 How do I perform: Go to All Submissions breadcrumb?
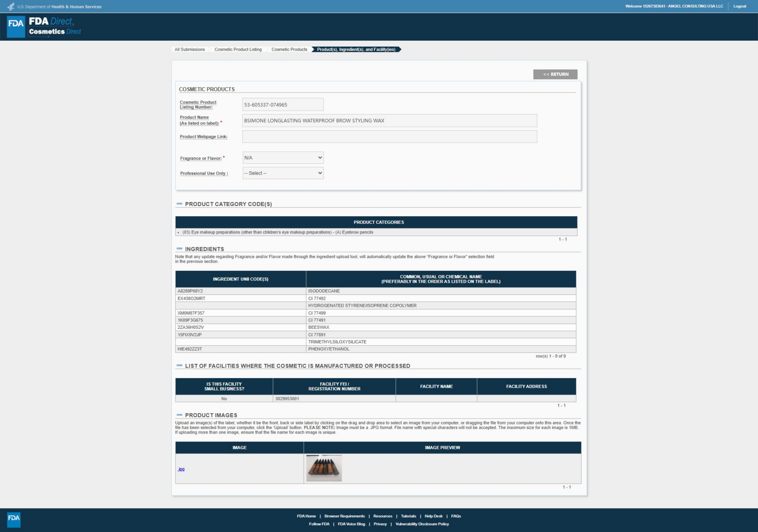point(189,50)
